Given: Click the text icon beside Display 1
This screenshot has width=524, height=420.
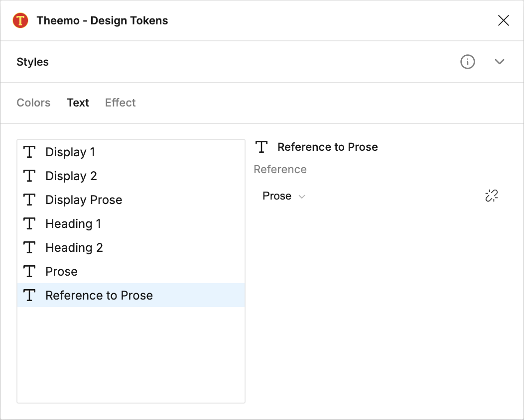Looking at the screenshot, I should [30, 152].
